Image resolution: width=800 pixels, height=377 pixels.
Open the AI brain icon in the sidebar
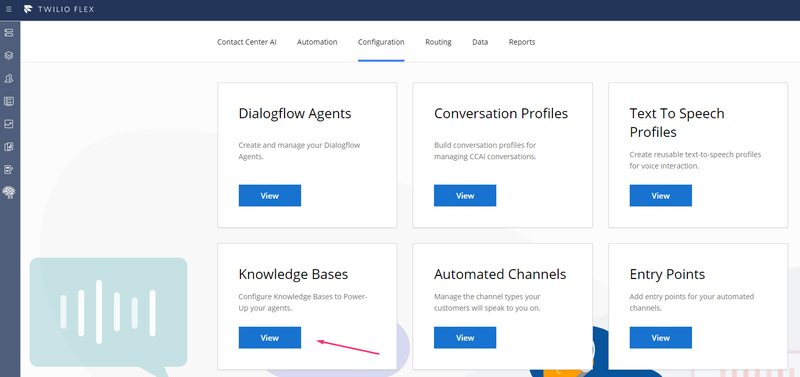pos(9,192)
